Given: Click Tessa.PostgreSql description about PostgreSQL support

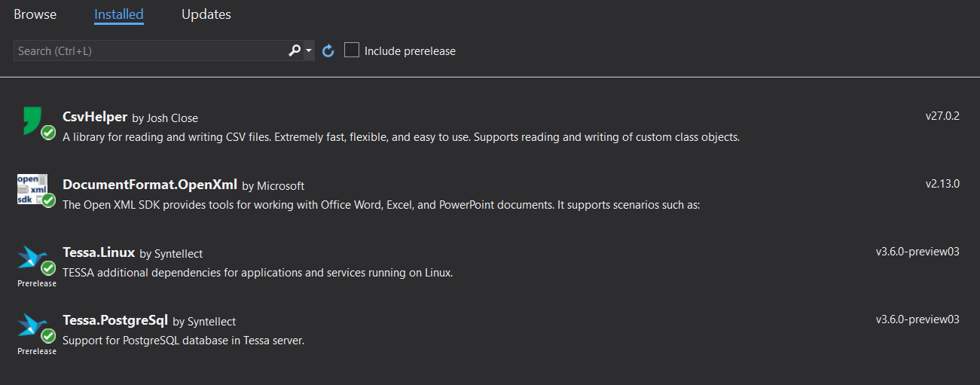Looking at the screenshot, I should tap(183, 341).
